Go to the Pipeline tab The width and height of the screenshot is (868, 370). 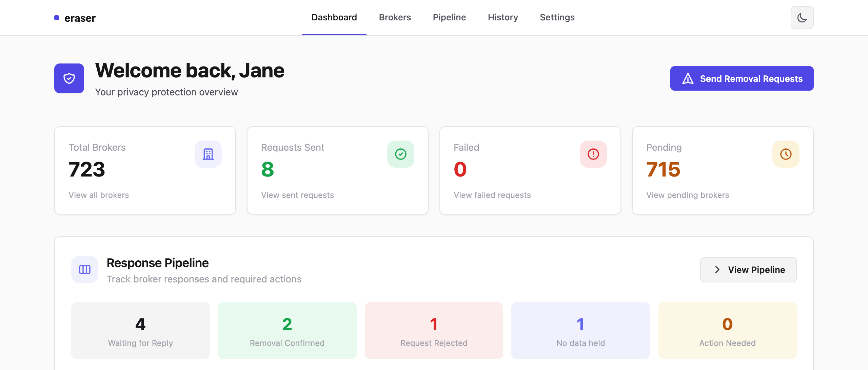449,17
